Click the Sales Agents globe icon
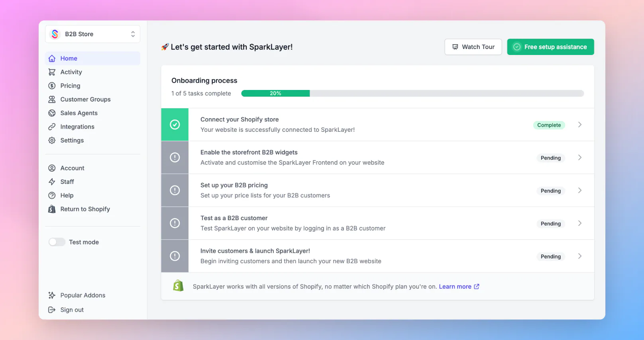 (x=52, y=113)
